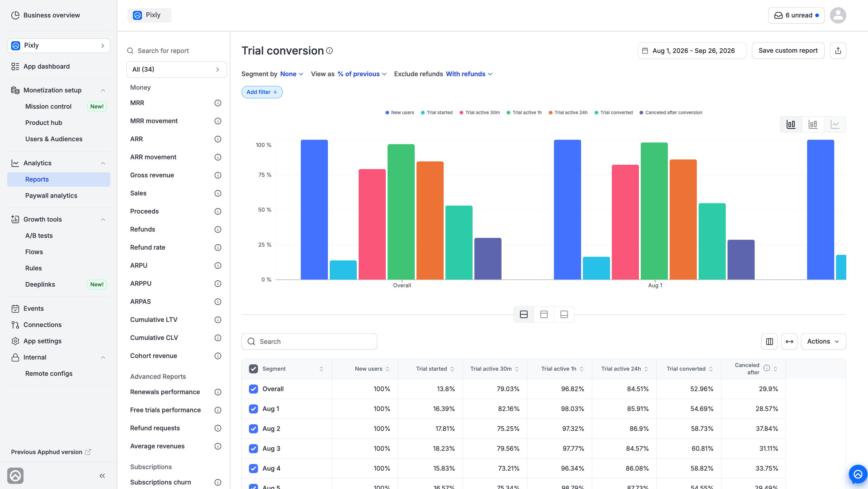868x489 pixels.
Task: Click info icon next to Trial conversion title
Action: [329, 51]
